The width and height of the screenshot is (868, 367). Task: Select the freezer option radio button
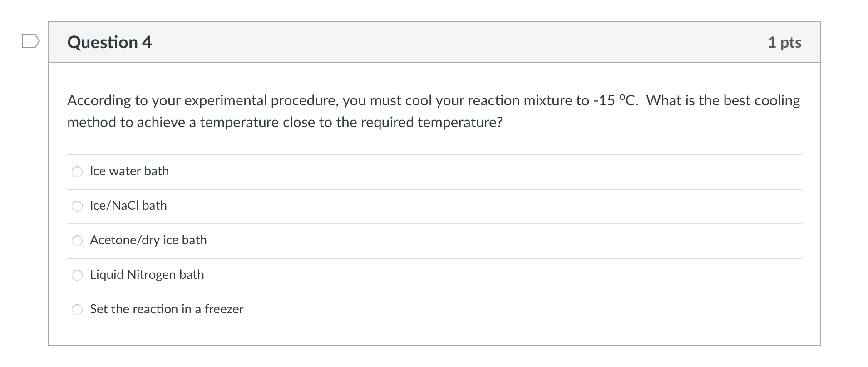pyautogui.click(x=78, y=310)
